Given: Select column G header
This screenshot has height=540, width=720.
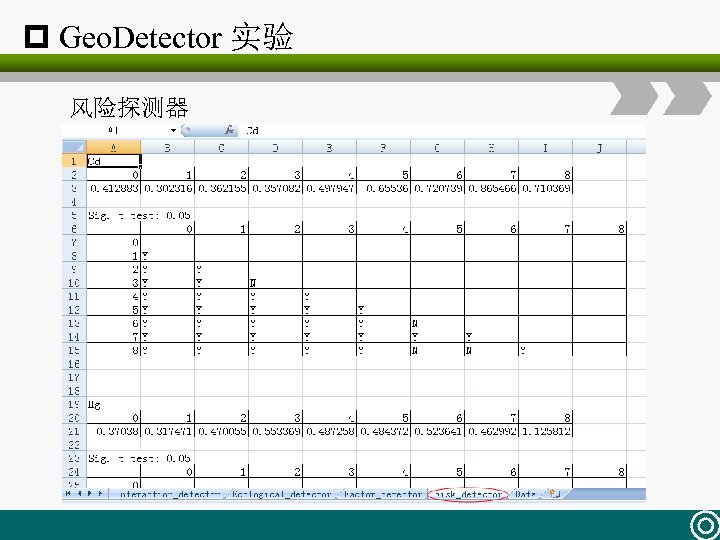Looking at the screenshot, I should (437, 147).
